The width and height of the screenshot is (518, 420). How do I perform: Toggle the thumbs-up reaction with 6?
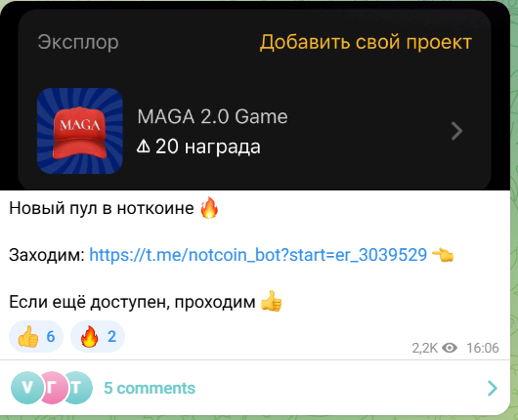[x=36, y=336]
